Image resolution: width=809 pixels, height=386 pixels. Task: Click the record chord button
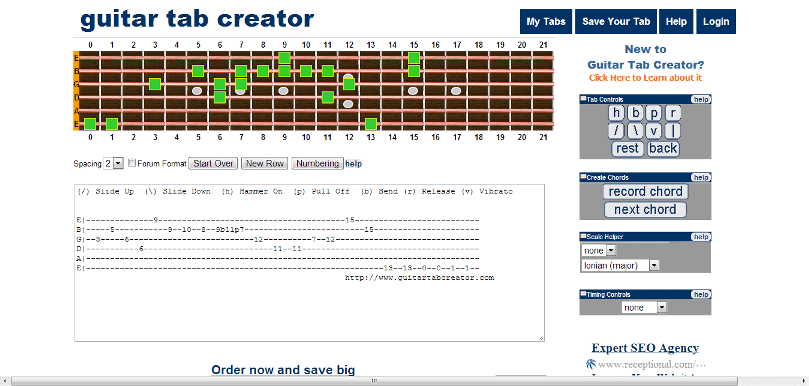click(x=645, y=191)
